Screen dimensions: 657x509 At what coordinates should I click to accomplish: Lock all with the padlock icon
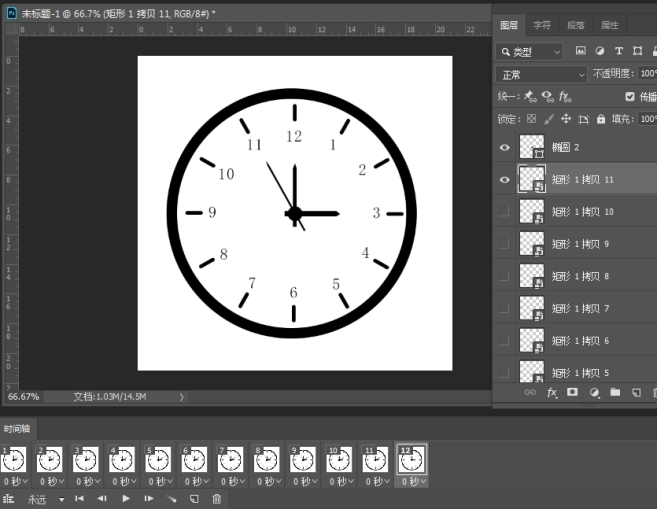point(600,119)
